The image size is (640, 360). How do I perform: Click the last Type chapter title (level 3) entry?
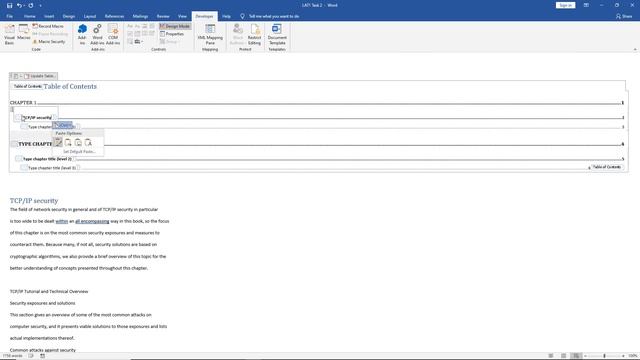click(x=52, y=168)
